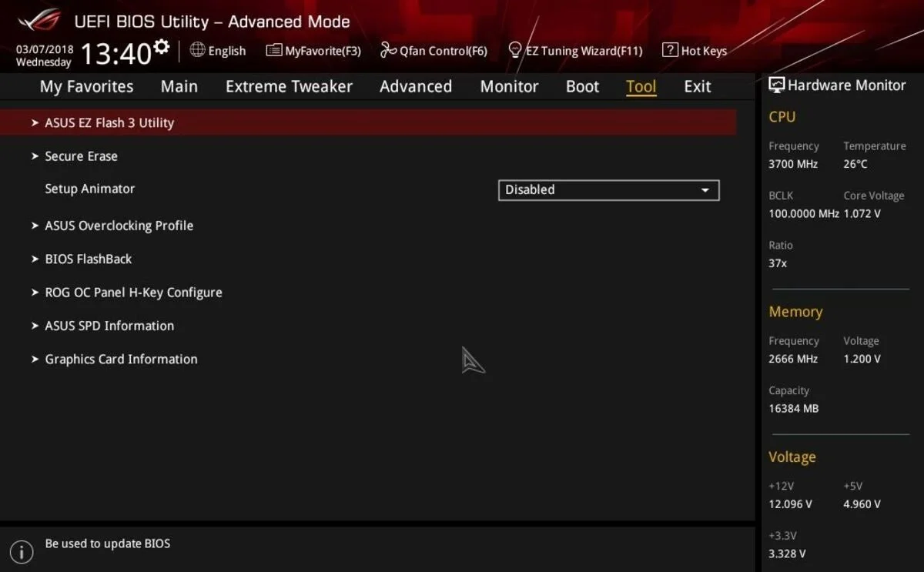This screenshot has height=572, width=924.
Task: Click the CPU section heading
Action: click(x=782, y=117)
